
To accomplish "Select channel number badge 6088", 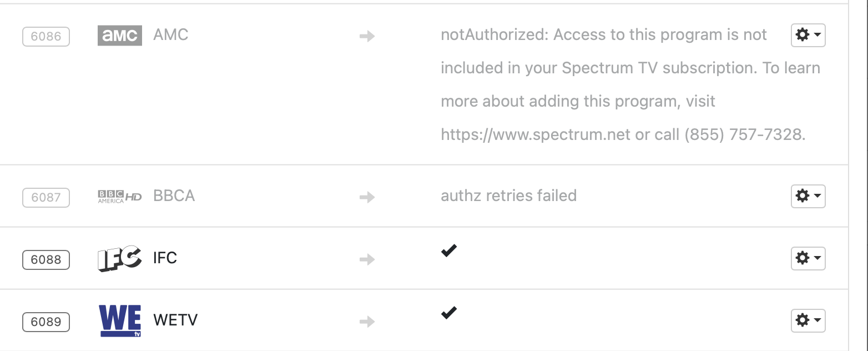I will tap(46, 259).
